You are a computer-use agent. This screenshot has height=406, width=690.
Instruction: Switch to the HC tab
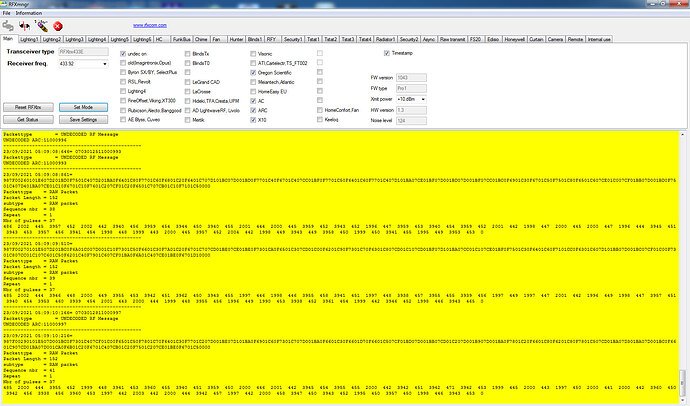(x=159, y=39)
